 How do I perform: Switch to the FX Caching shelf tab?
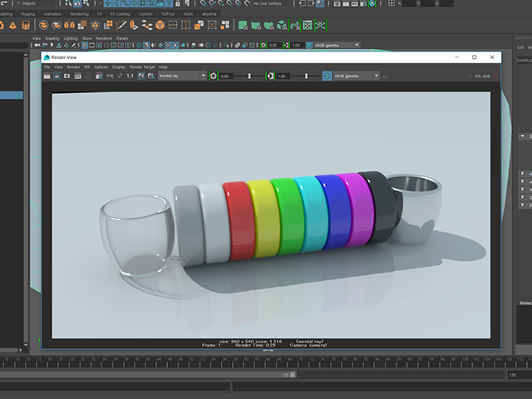pos(121,14)
